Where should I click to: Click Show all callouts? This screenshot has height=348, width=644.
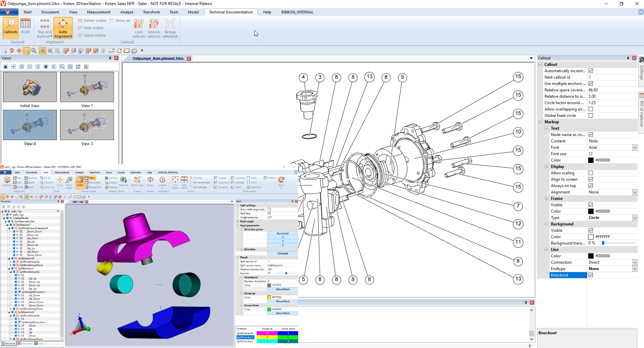point(120,21)
